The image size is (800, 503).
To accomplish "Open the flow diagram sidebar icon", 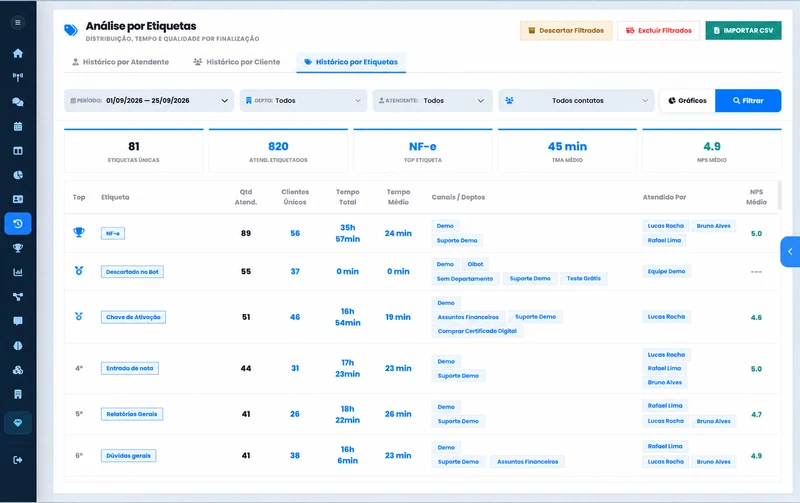I will (x=18, y=297).
